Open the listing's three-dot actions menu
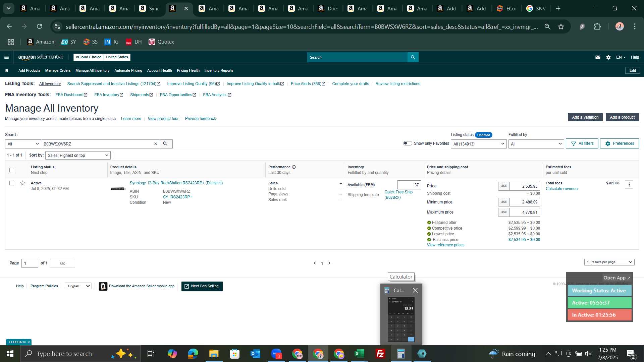 click(629, 184)
